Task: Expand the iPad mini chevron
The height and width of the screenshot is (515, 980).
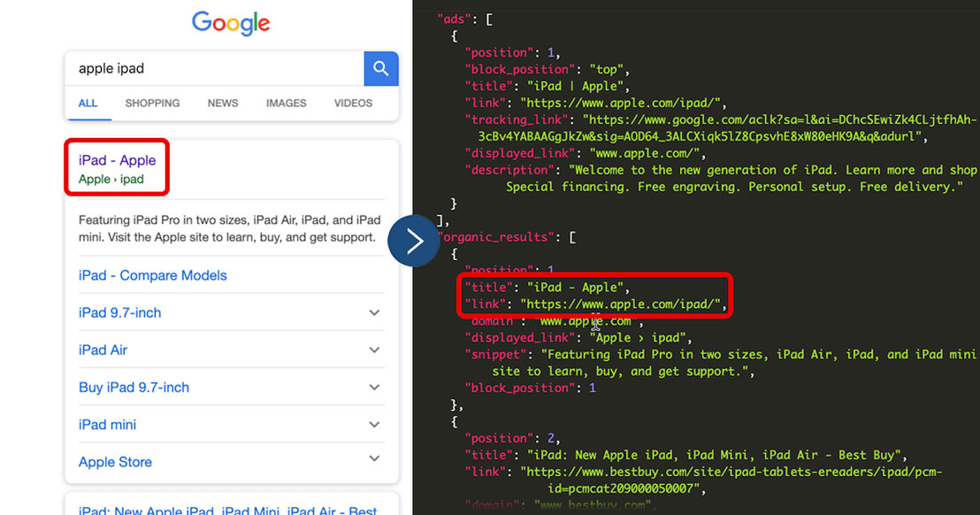Action: [x=374, y=424]
